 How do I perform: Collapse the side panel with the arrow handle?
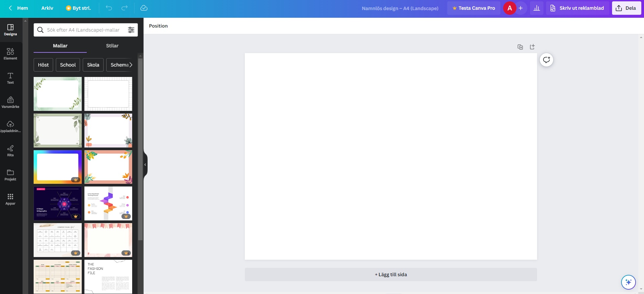[x=145, y=165]
